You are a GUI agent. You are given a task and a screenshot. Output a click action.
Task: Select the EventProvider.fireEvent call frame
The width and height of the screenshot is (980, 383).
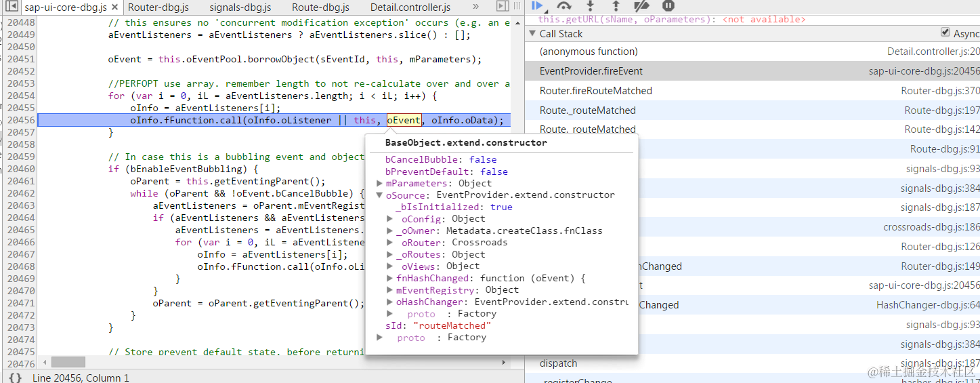tap(752, 71)
